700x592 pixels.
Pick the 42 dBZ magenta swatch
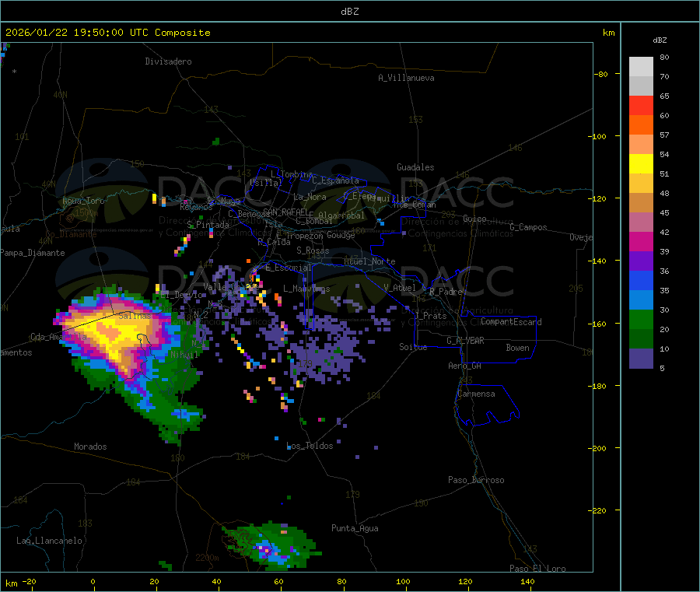pyautogui.click(x=641, y=241)
